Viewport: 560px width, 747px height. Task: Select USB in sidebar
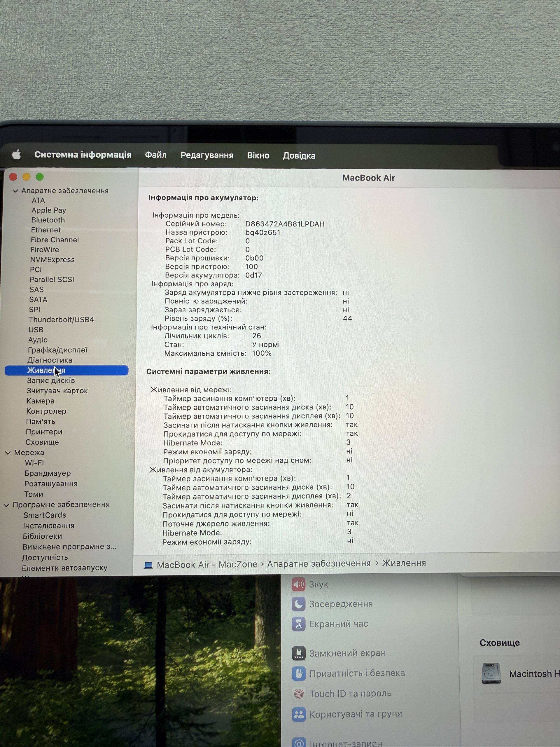click(x=36, y=330)
